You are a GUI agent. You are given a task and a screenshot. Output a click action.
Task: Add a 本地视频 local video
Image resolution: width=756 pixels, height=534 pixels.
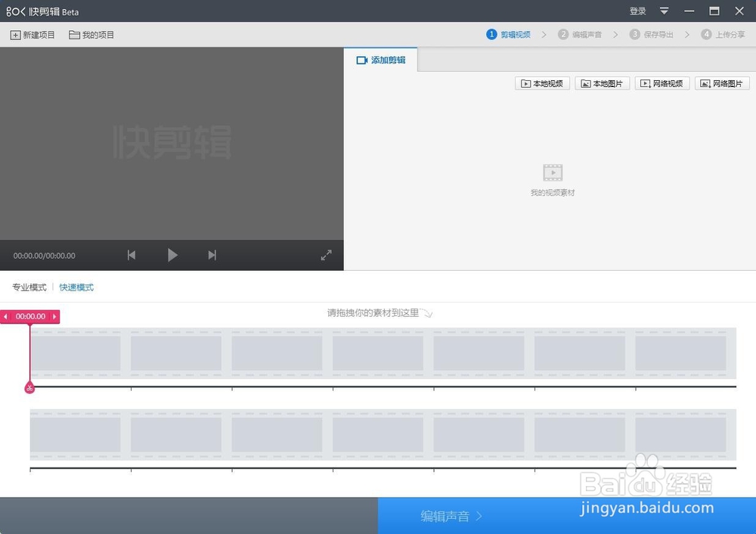[x=542, y=83]
